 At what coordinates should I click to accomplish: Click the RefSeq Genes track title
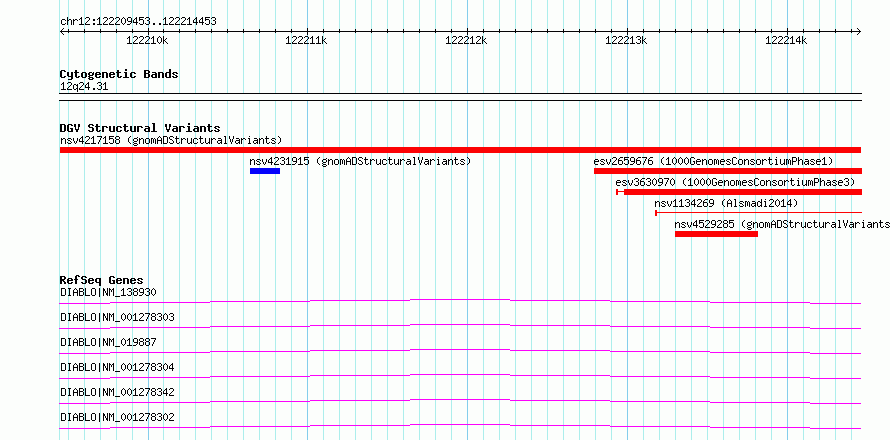coord(102,280)
